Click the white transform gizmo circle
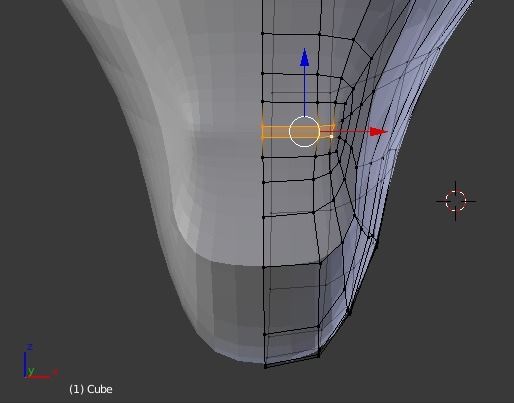The width and height of the screenshot is (514, 403). coord(304,132)
